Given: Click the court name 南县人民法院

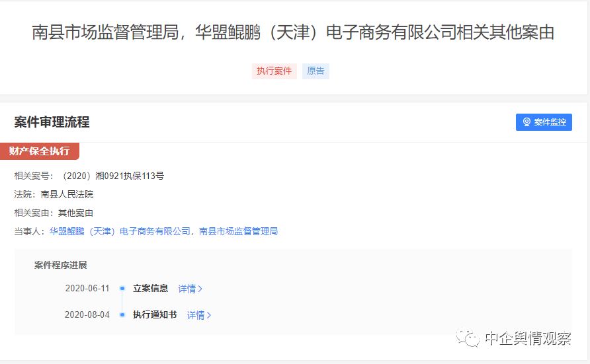Looking at the screenshot, I should click(67, 194).
